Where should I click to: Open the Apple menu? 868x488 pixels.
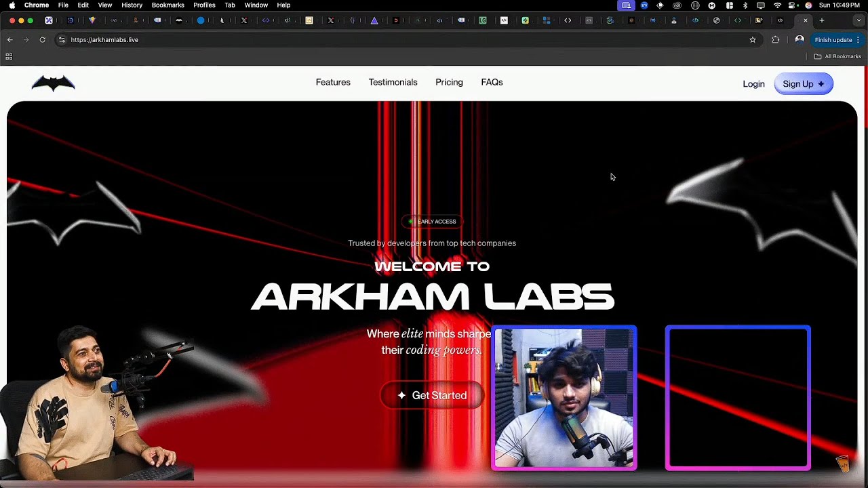[12, 5]
